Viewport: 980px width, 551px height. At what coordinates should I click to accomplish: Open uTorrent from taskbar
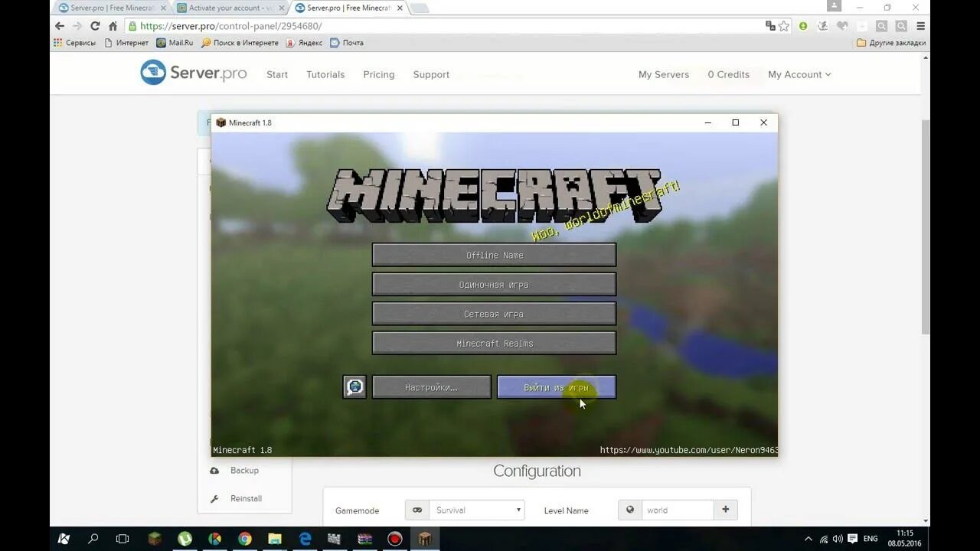(185, 539)
